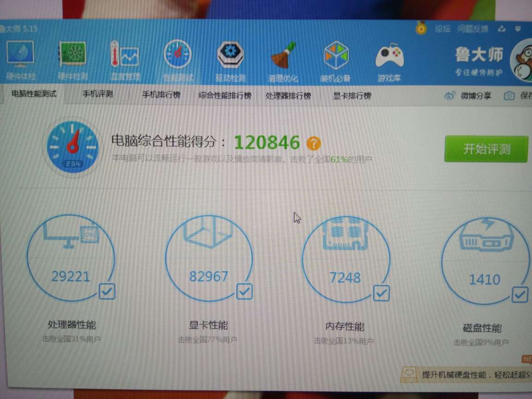Click the 内存性能 label

tap(345, 326)
